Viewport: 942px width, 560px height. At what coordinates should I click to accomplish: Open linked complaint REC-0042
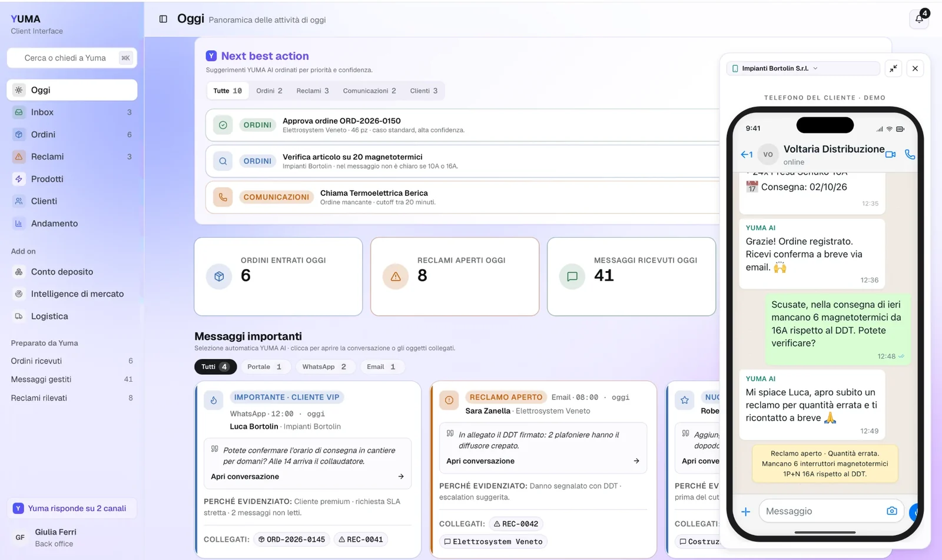(x=516, y=524)
